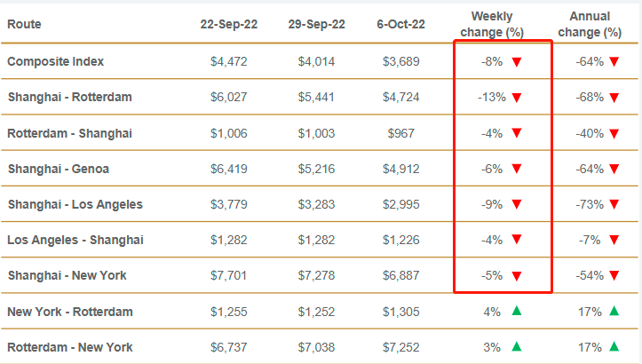Click the red arrow beside -7% annual change
This screenshot has height=364, width=642.
pyautogui.click(x=614, y=240)
